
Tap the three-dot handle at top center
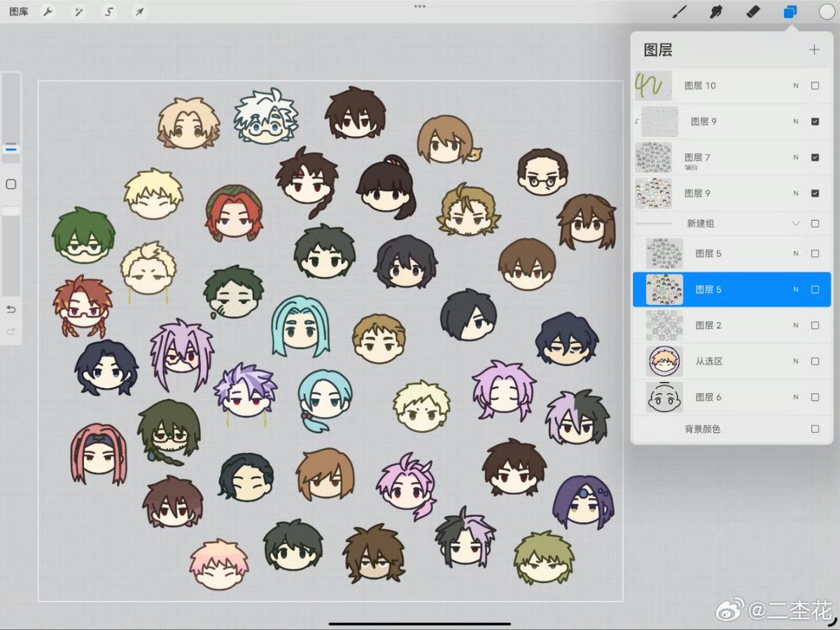[x=420, y=6]
